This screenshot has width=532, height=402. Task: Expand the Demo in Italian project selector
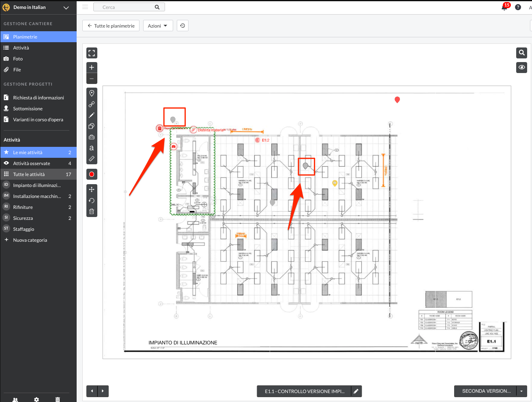[66, 8]
